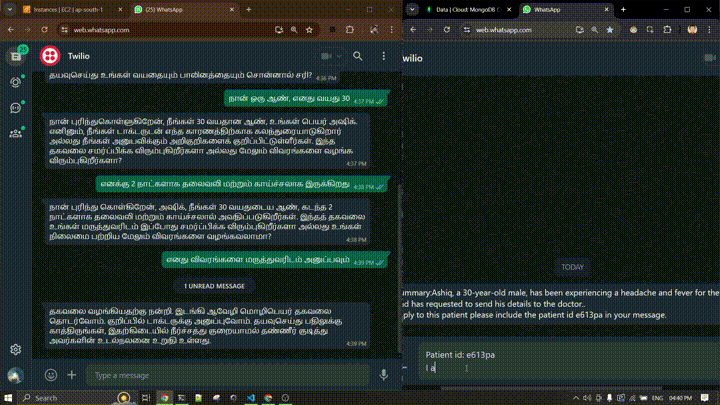
Task: Expand tab search dropdown in right browser
Action: (x=412, y=9)
